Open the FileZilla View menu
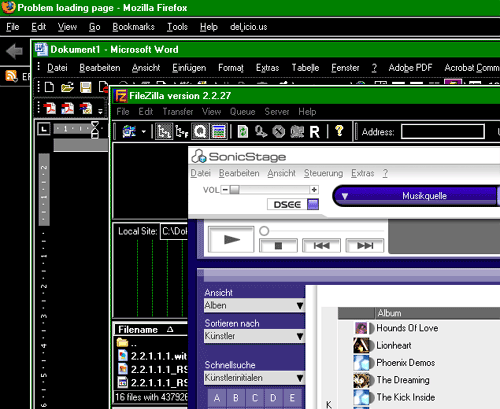The height and width of the screenshot is (409, 500). coord(211,112)
